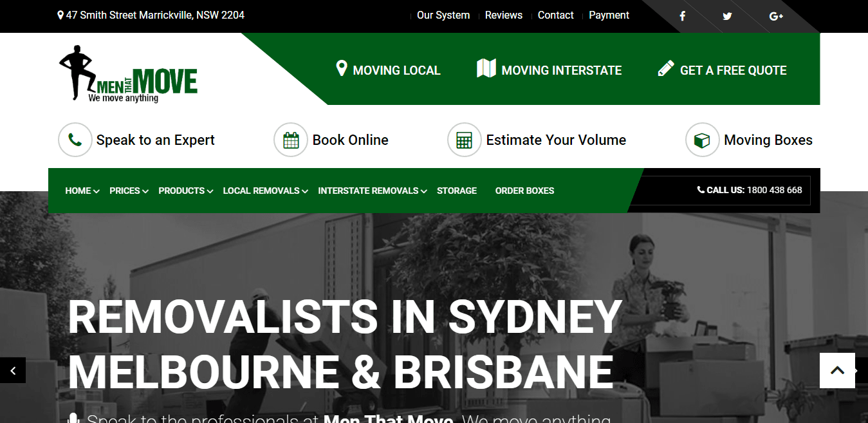Open the Twitter social icon
The width and height of the screenshot is (868, 423).
point(727,16)
